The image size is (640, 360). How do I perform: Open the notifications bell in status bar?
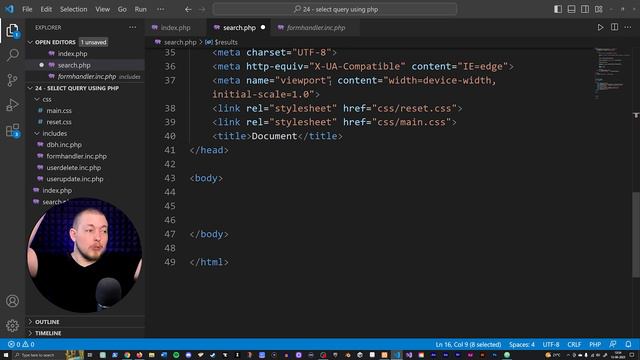pyautogui.click(x=629, y=344)
